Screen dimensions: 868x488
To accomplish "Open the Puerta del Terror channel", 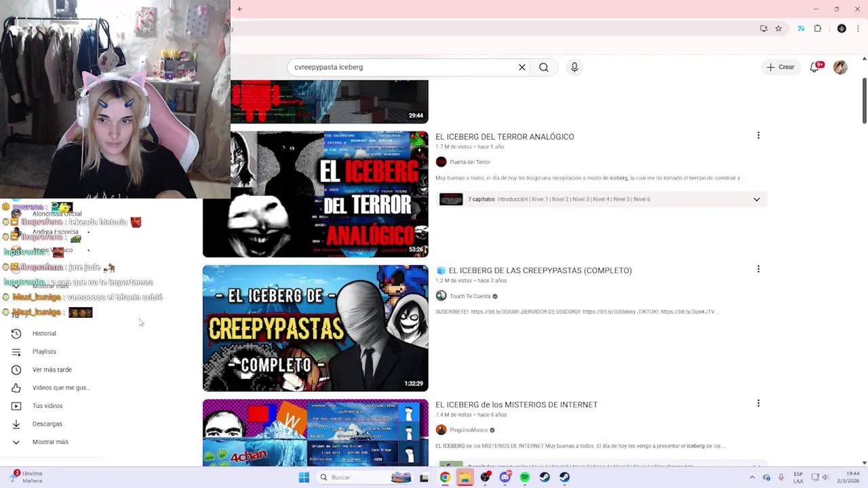I will pos(469,162).
